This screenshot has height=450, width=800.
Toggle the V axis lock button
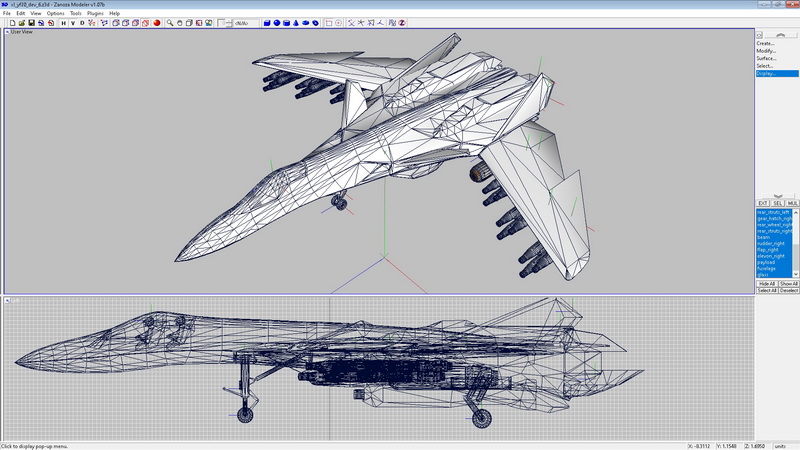point(72,23)
